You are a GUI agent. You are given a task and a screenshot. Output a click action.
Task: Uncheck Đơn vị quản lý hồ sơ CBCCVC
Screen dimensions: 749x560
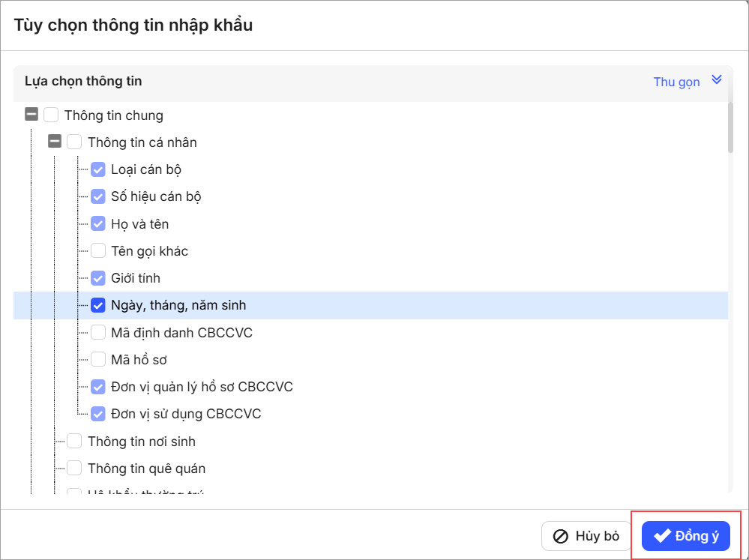[x=98, y=387]
